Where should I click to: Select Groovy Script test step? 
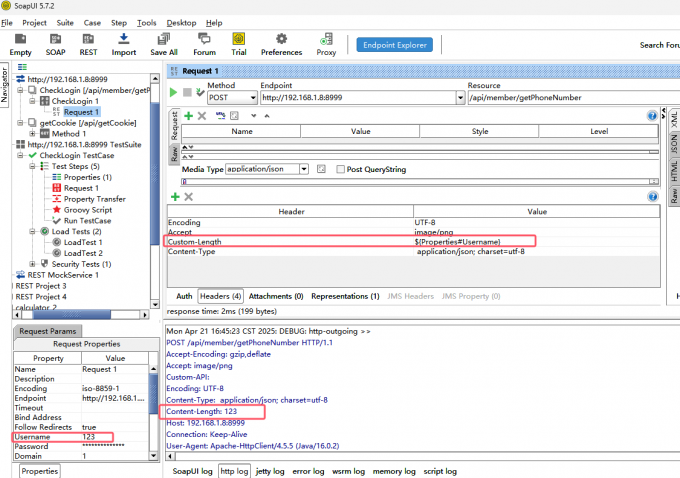[88, 210]
